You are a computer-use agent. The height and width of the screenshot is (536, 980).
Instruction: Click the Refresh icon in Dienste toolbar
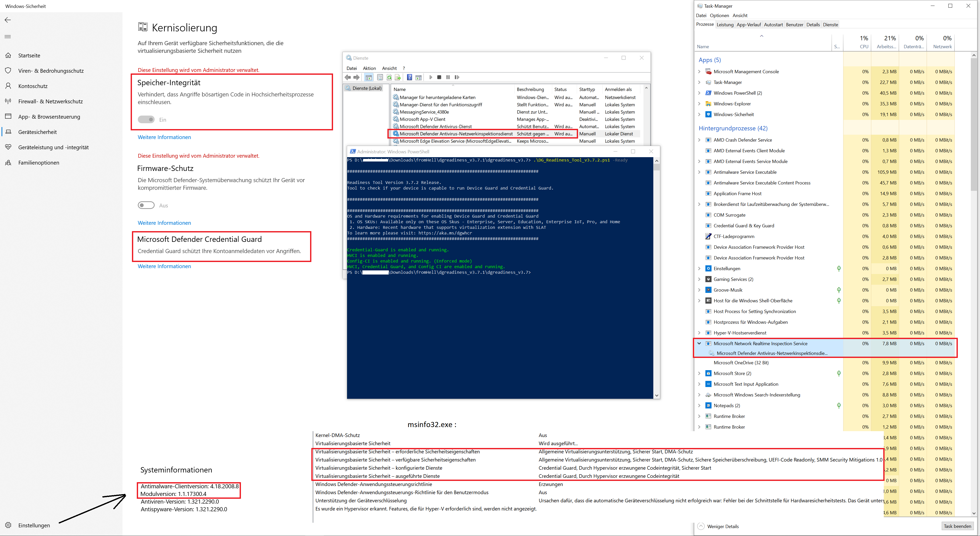click(x=389, y=77)
